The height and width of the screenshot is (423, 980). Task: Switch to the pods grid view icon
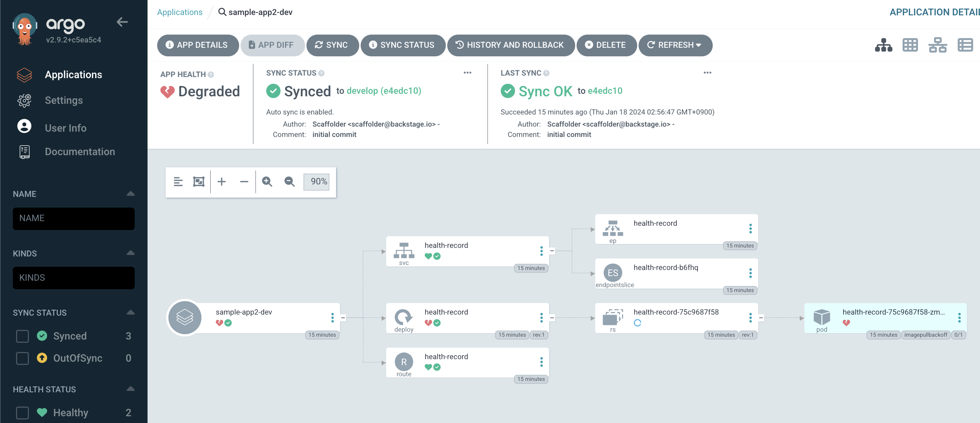point(910,45)
